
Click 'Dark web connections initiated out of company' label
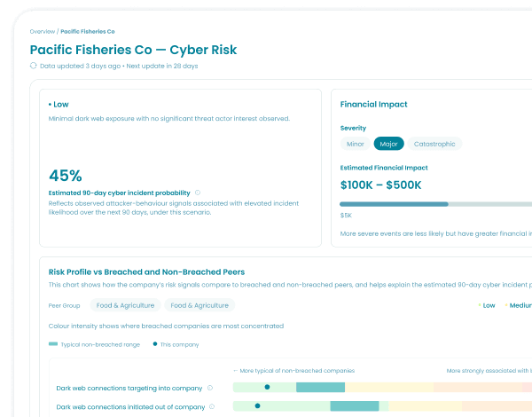[x=130, y=407]
